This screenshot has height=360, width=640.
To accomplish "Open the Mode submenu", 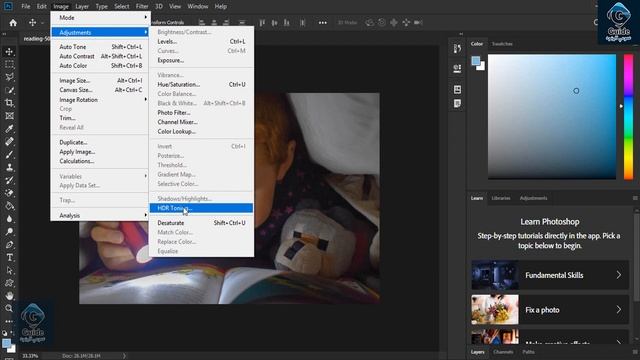I will coord(100,18).
